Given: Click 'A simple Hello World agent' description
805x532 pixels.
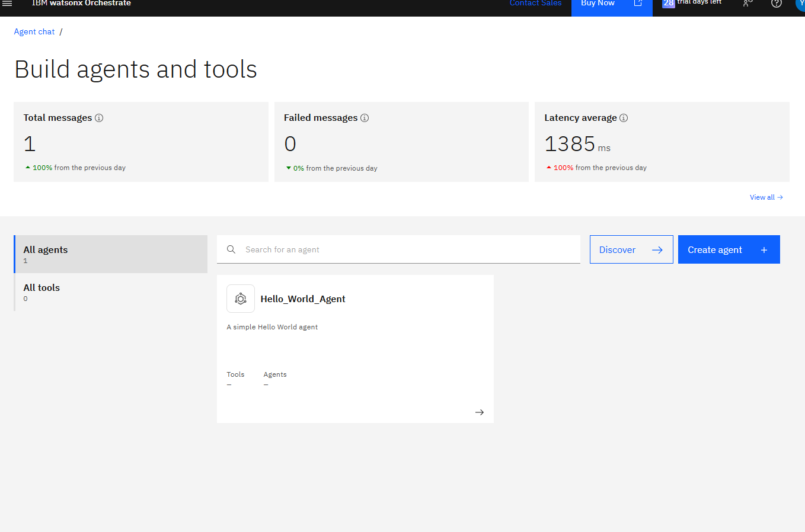Looking at the screenshot, I should 272,327.
